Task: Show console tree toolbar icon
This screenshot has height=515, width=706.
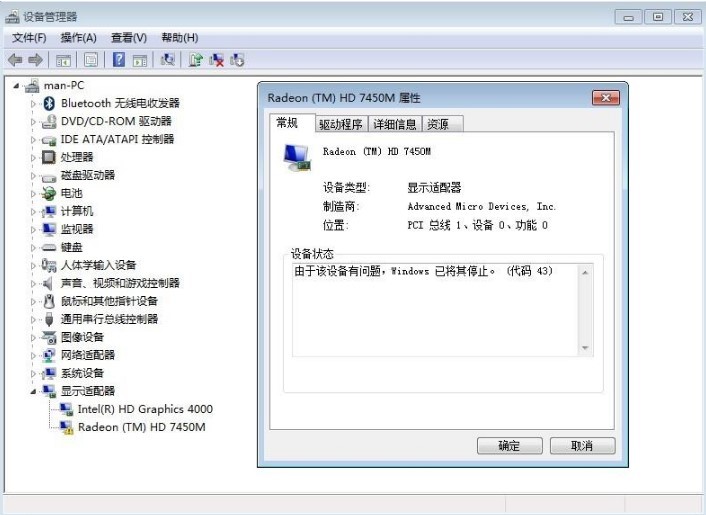Action: tap(63, 60)
